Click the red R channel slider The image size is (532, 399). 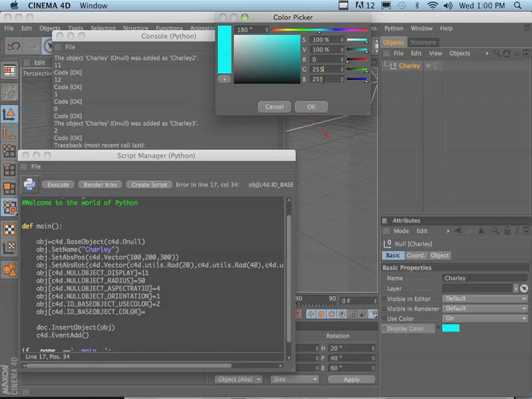pos(357,59)
